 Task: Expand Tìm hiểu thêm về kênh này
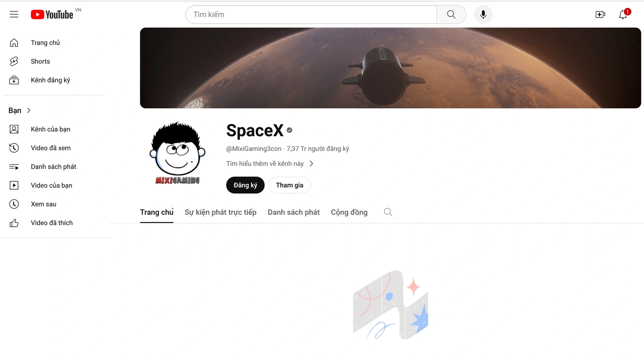(270, 164)
